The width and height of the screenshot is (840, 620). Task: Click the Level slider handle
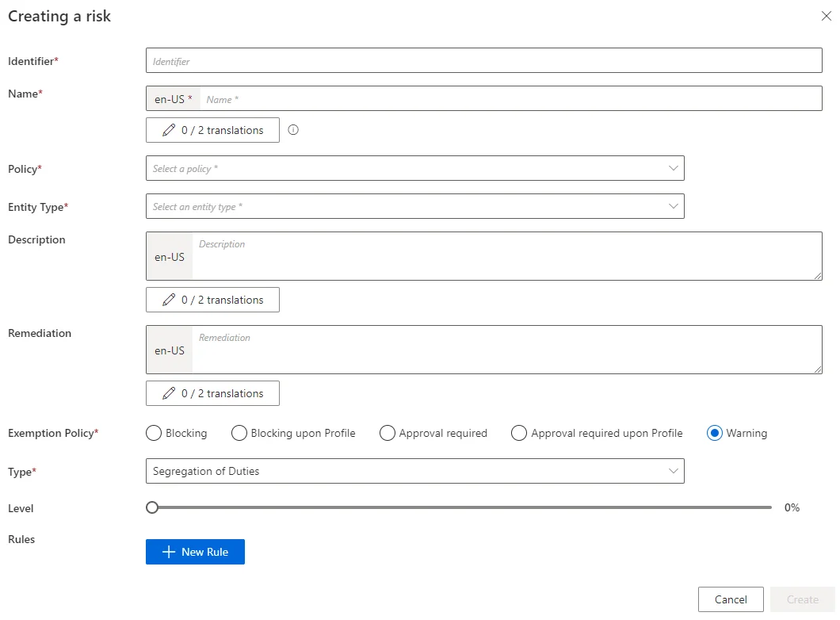pos(152,507)
